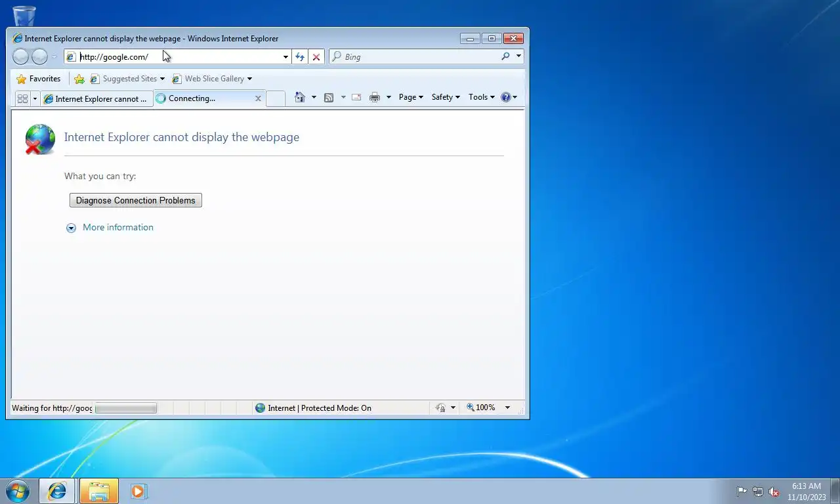The image size is (840, 504).
Task: Open the Page menu
Action: [411, 97]
